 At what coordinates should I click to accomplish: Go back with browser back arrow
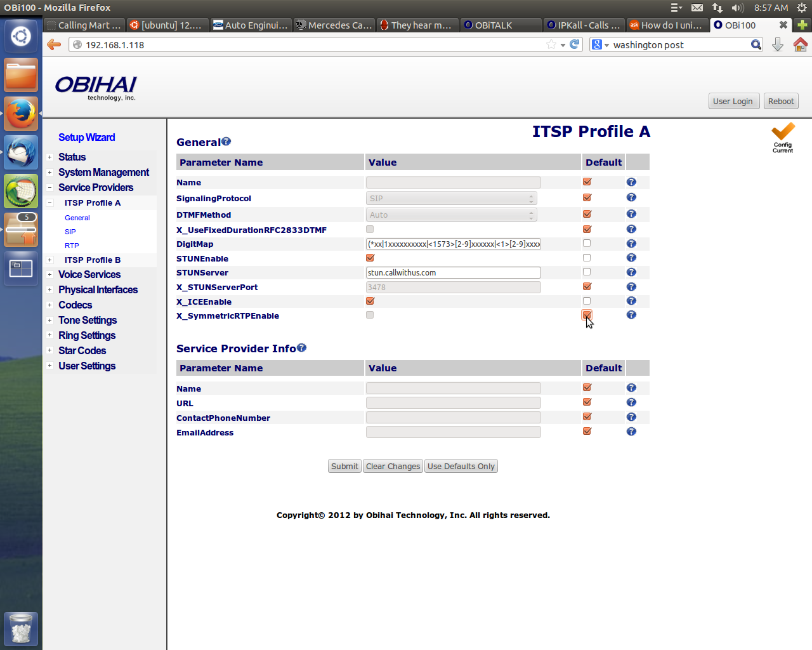tap(54, 44)
